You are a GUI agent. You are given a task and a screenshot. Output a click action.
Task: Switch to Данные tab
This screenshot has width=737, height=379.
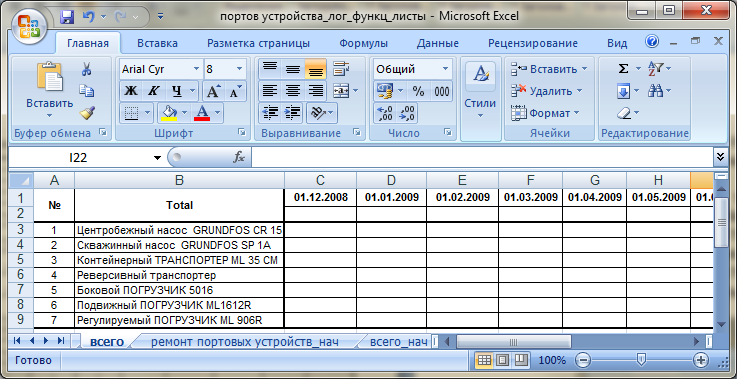coord(438,43)
